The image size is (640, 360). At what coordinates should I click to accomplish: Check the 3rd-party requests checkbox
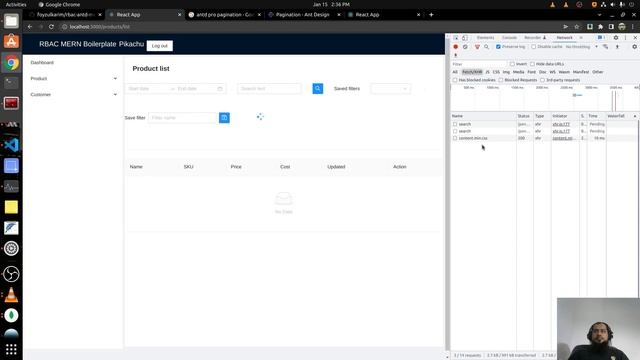tap(542, 80)
